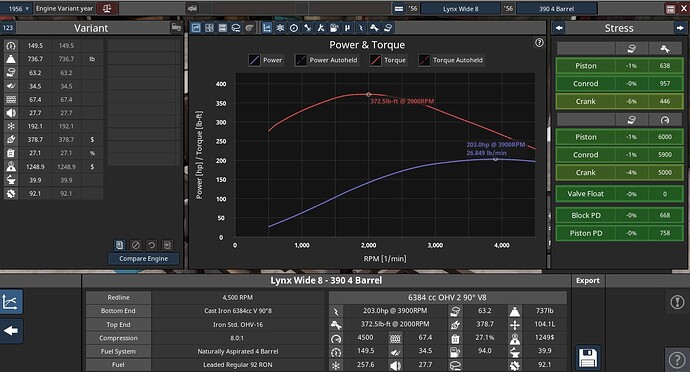Toggle the Power curve legend
The height and width of the screenshot is (372, 690).
(266, 60)
